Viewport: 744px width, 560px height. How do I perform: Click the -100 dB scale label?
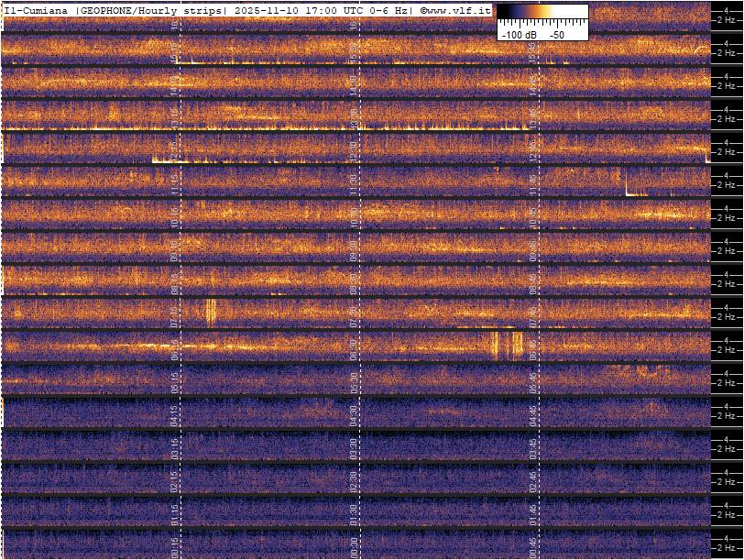[x=519, y=34]
